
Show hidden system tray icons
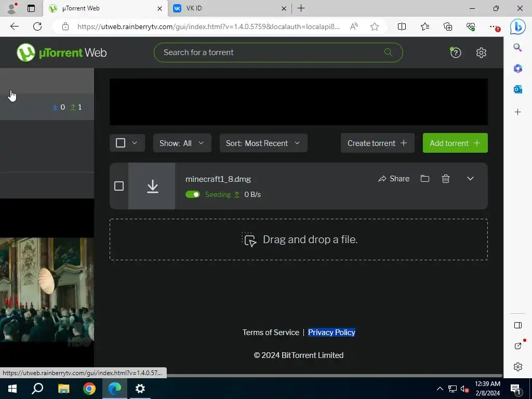(440, 389)
